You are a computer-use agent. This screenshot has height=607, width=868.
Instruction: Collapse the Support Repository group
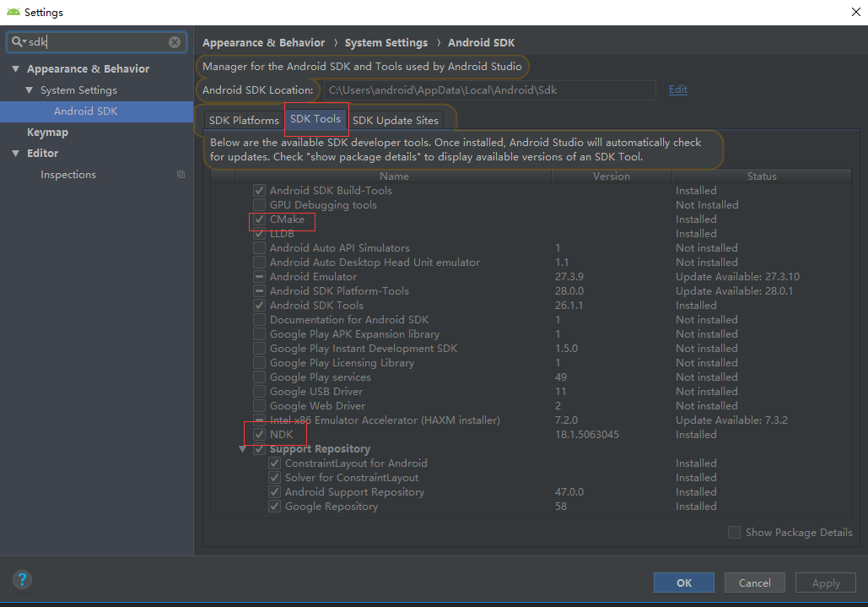pos(242,449)
